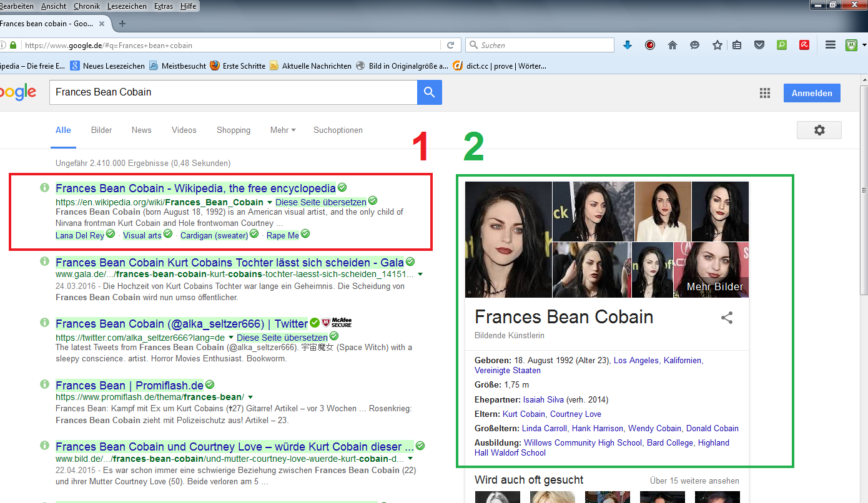Click site info icon beside Wikipedia result
The width and height of the screenshot is (868, 503).
pyautogui.click(x=44, y=188)
